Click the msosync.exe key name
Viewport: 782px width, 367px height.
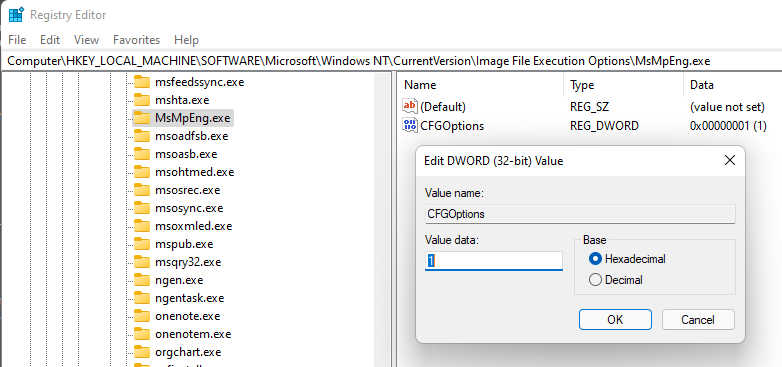[x=189, y=208]
